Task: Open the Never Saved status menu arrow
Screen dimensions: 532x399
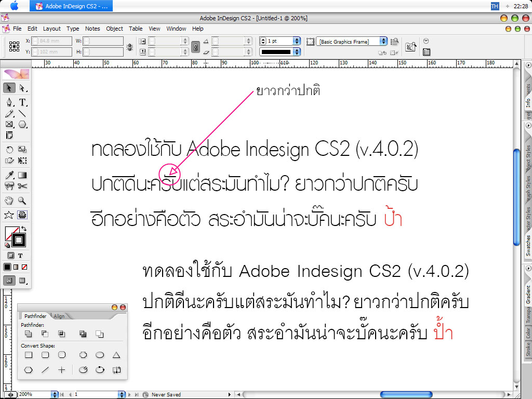Action: [230, 395]
